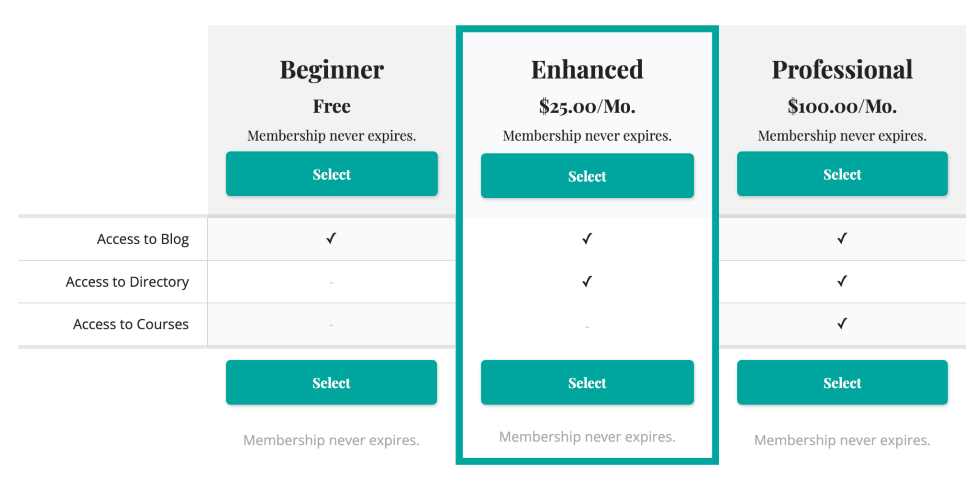Click the $25.00/Mo. price text
Viewport: 980px width, 485px height.
587,106
